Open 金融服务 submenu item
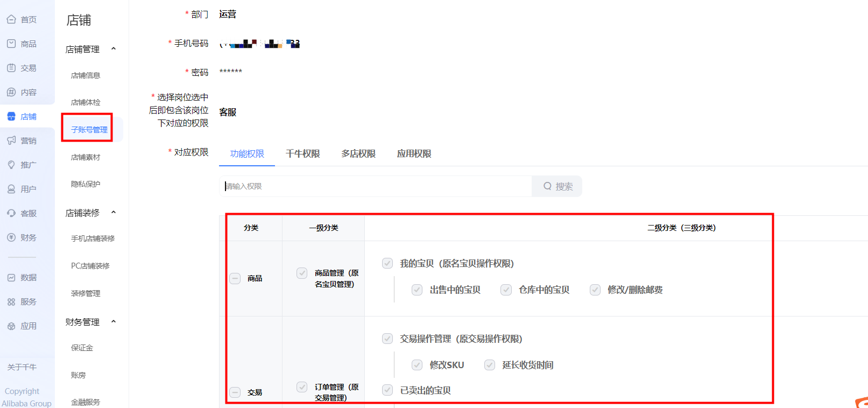This screenshot has width=868, height=408. [x=86, y=402]
